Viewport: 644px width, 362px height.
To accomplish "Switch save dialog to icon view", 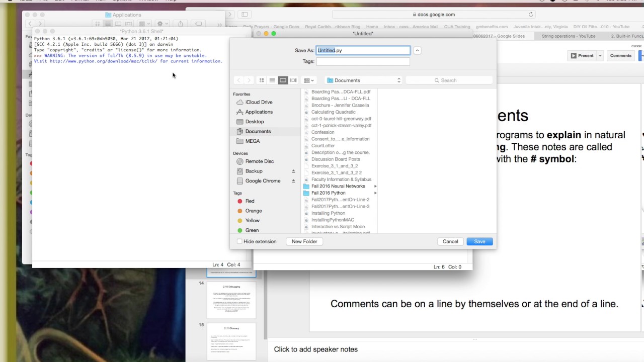I will pyautogui.click(x=262, y=80).
